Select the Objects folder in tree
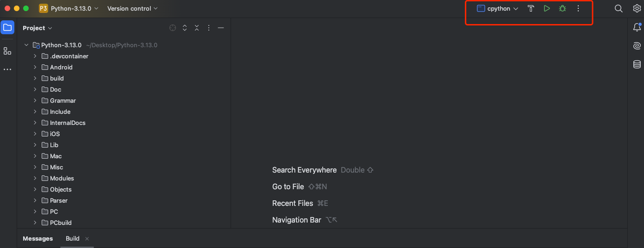 pos(61,189)
